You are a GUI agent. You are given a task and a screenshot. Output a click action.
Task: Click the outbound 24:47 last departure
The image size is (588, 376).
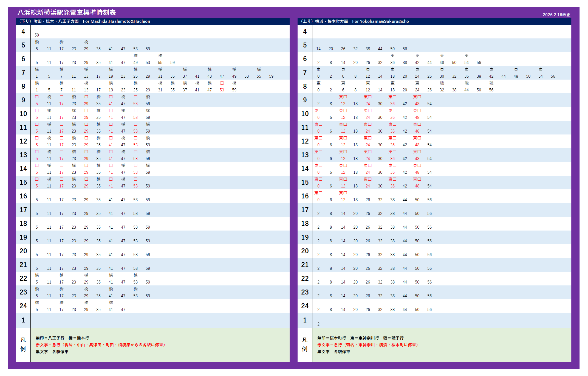point(123,310)
